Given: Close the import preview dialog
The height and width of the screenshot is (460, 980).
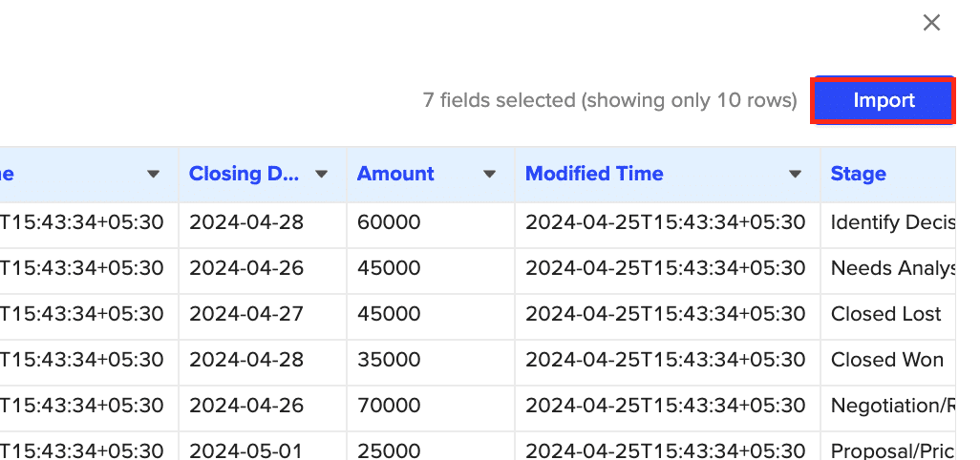Looking at the screenshot, I should 931,23.
